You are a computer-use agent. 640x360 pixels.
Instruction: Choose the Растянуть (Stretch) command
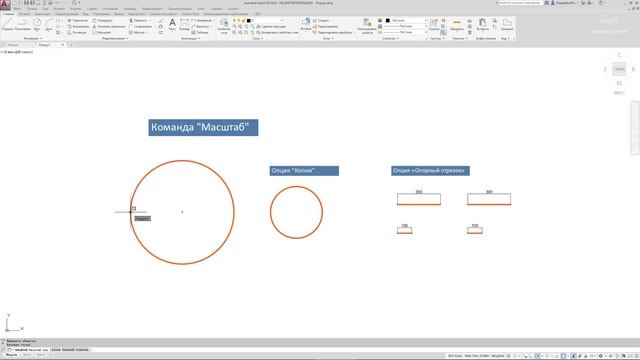(77, 33)
